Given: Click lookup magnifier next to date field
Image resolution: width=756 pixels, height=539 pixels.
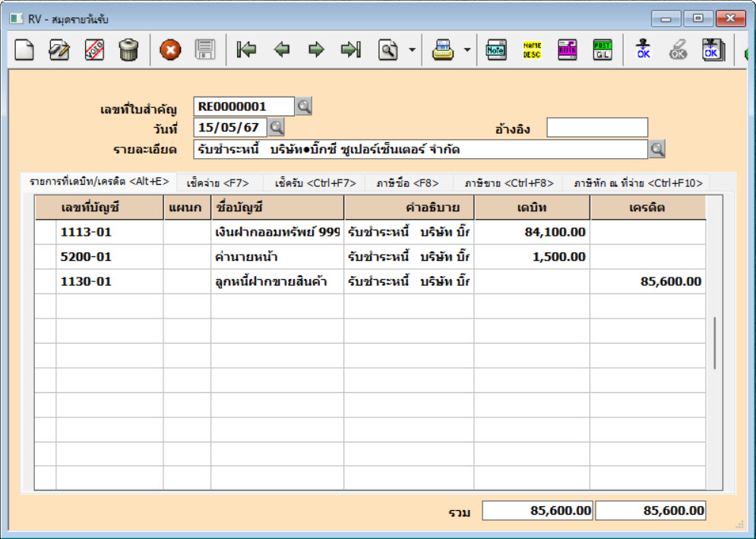Looking at the screenshot, I should pos(277,128).
